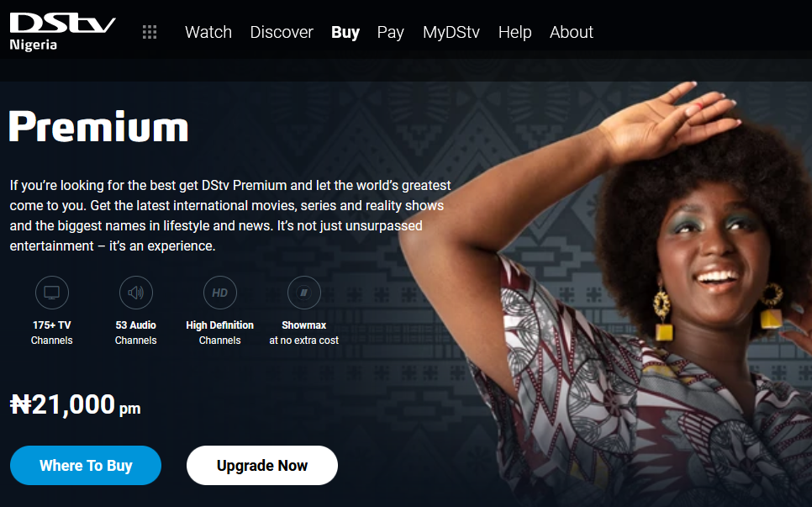Select the Buy menu item
The width and height of the screenshot is (812, 507).
[345, 32]
